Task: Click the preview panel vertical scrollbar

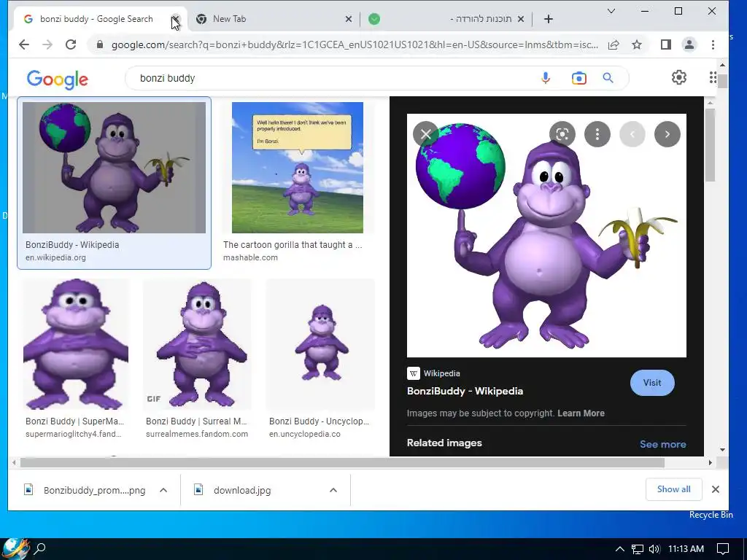Action: [710, 145]
